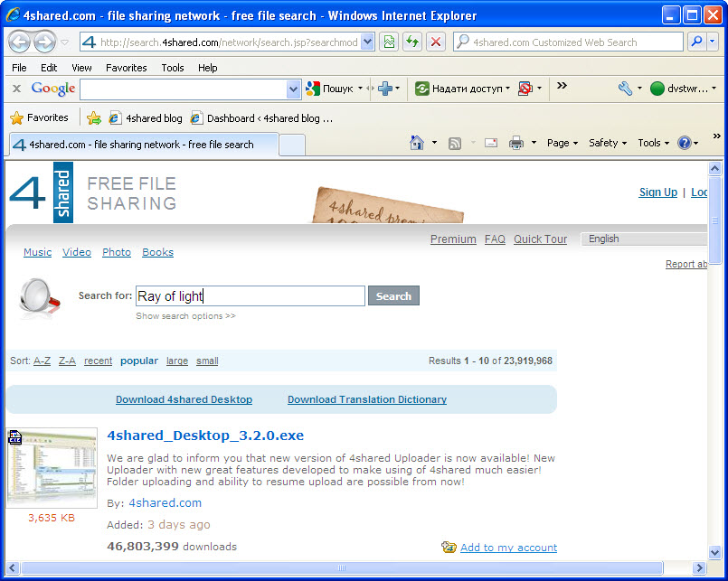Select the 4shared.com file search tab
This screenshot has height=581, width=728.
[144, 145]
